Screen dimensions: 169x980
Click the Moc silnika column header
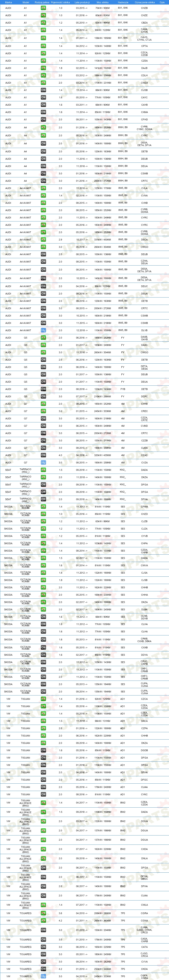click(x=103, y=2)
